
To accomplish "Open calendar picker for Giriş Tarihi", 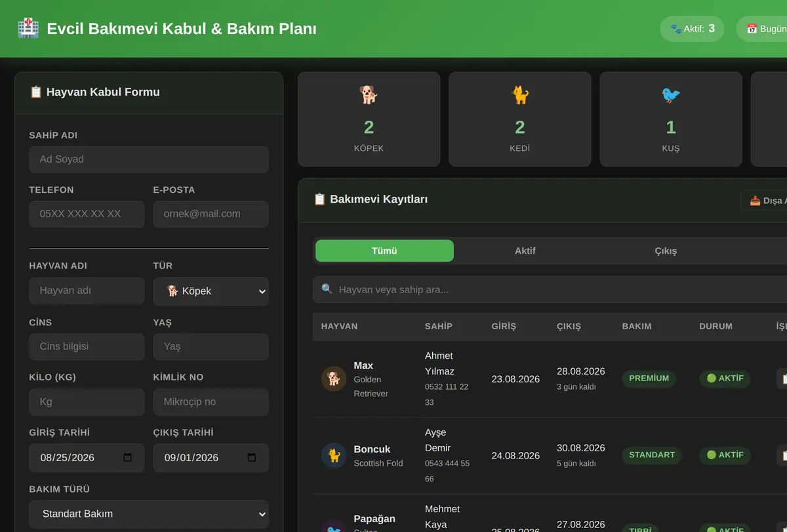I will 128,458.
